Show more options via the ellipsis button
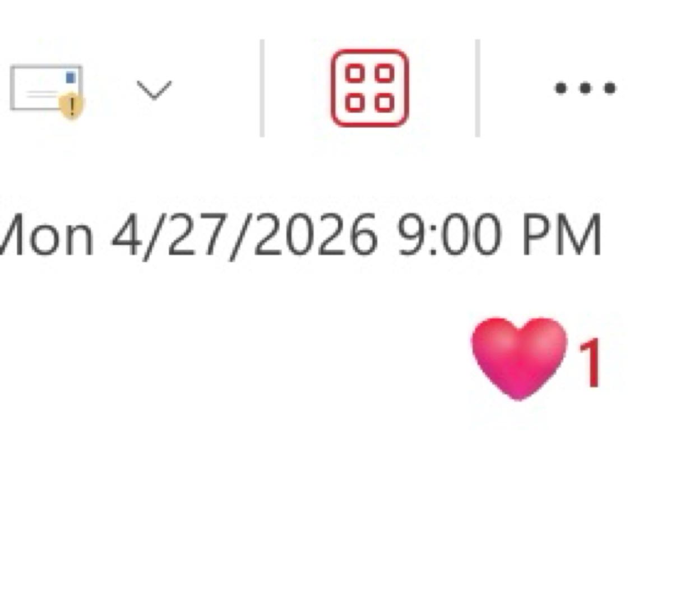Screen dimensions: 676x616 coord(585,88)
